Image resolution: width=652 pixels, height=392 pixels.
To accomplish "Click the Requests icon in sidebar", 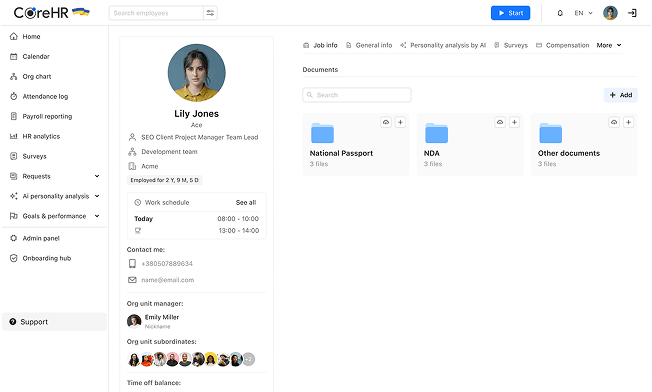I will coord(14,176).
